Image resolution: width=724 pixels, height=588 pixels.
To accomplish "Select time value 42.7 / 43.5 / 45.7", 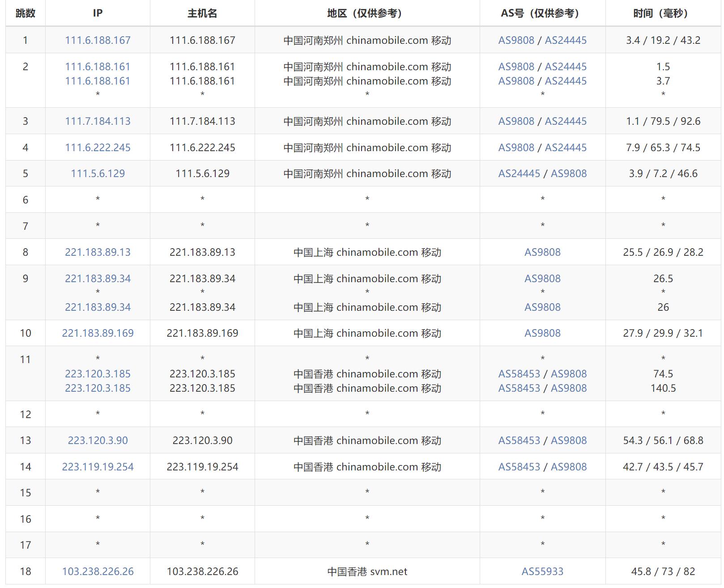I will 663,467.
